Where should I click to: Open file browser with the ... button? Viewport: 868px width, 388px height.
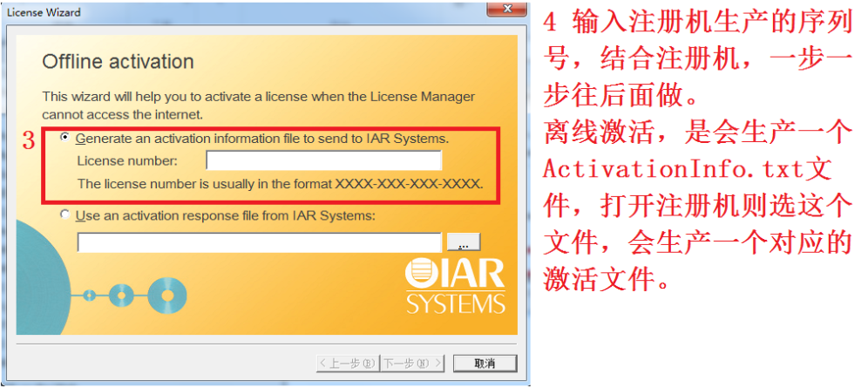(464, 242)
